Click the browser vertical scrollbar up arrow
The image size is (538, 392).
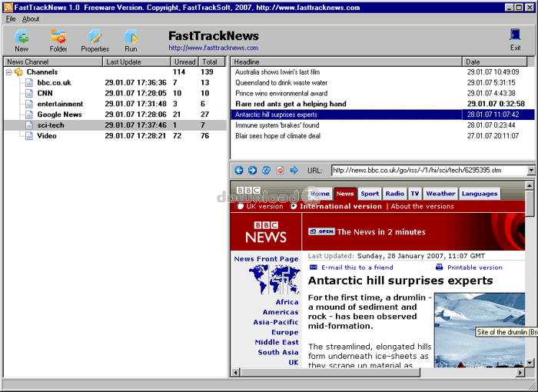click(530, 186)
